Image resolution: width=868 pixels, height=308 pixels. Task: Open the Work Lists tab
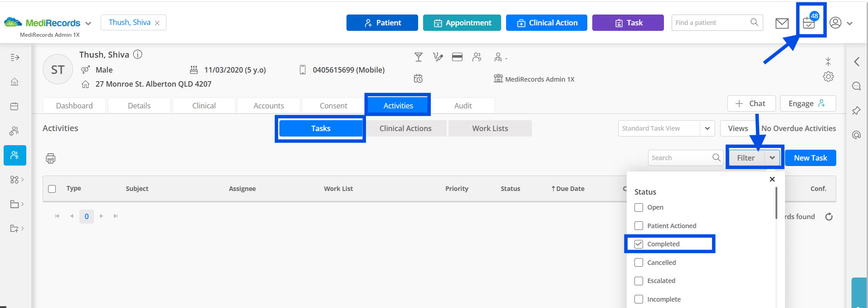490,128
